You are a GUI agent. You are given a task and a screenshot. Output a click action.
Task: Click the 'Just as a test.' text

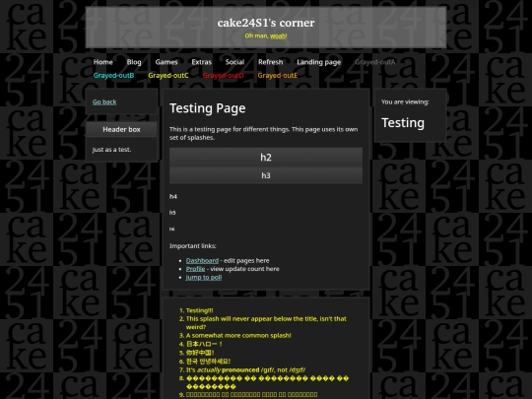pos(111,150)
